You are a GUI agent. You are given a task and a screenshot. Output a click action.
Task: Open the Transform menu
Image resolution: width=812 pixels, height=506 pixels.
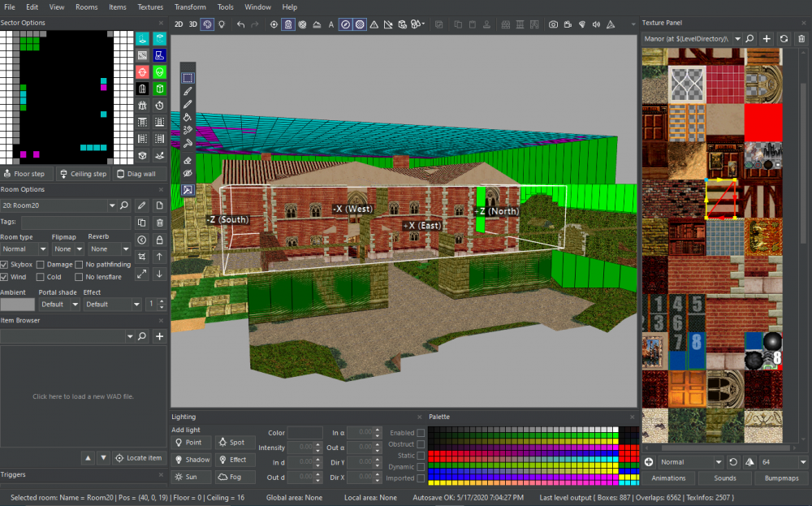190,7
